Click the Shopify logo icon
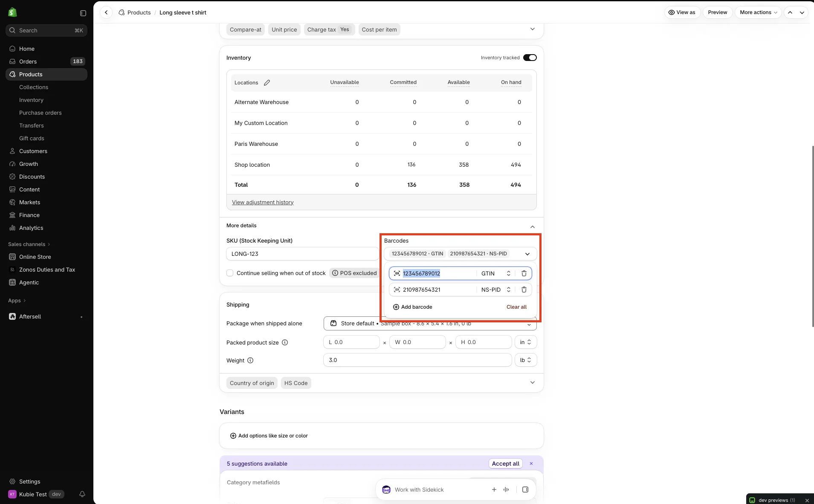This screenshot has width=814, height=504. [x=12, y=12]
